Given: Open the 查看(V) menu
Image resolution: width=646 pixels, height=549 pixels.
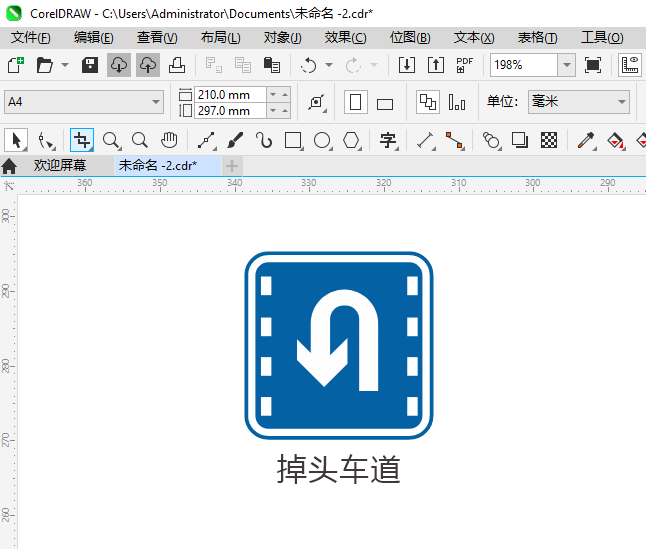Looking at the screenshot, I should (x=157, y=37).
